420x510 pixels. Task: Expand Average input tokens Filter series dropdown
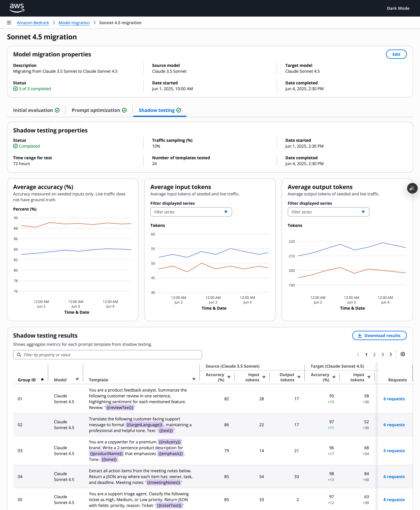click(191, 212)
